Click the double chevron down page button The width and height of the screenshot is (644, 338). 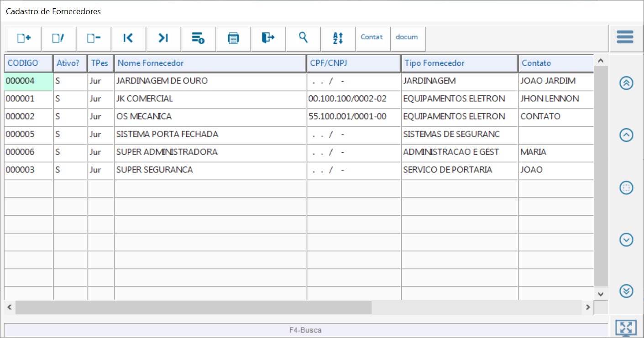626,291
